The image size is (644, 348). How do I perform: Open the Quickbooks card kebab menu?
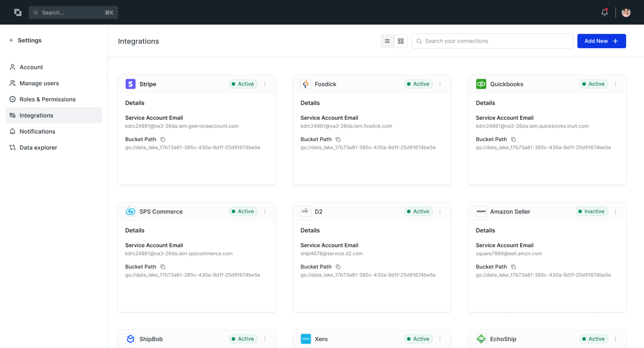615,84
